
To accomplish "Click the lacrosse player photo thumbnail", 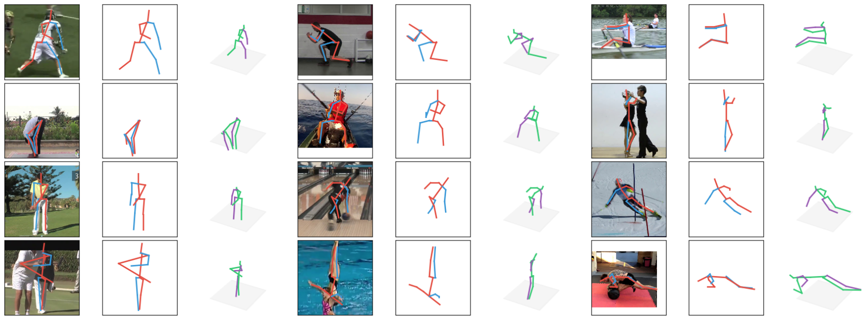I will (x=42, y=42).
